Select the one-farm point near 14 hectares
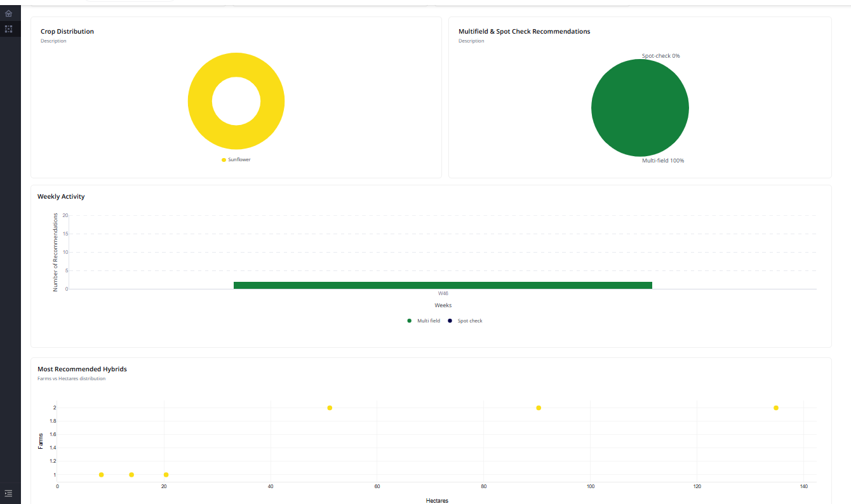851x504 pixels. 131,475
